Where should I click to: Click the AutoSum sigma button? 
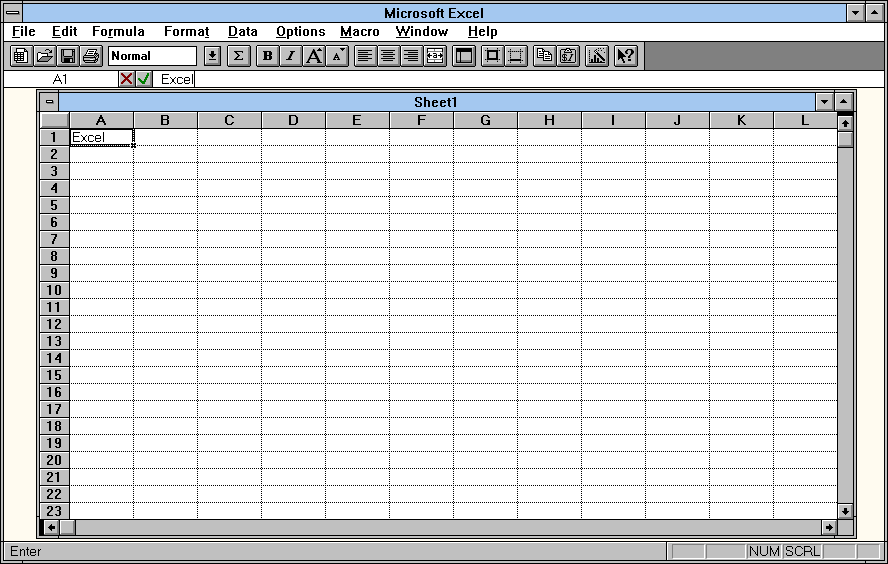(x=238, y=55)
